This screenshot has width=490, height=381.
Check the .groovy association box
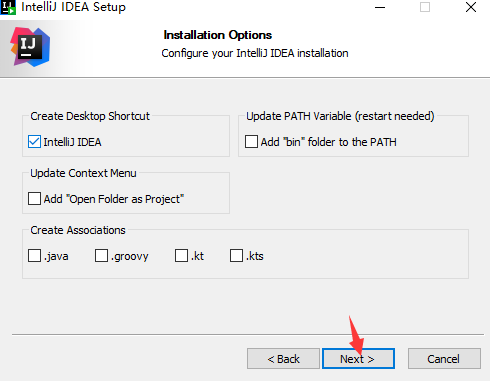pos(101,256)
